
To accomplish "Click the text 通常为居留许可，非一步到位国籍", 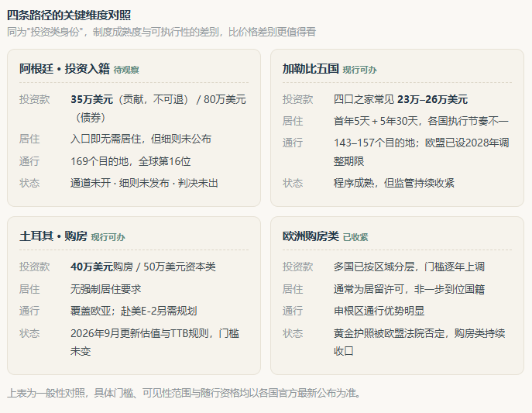I will [409, 290].
